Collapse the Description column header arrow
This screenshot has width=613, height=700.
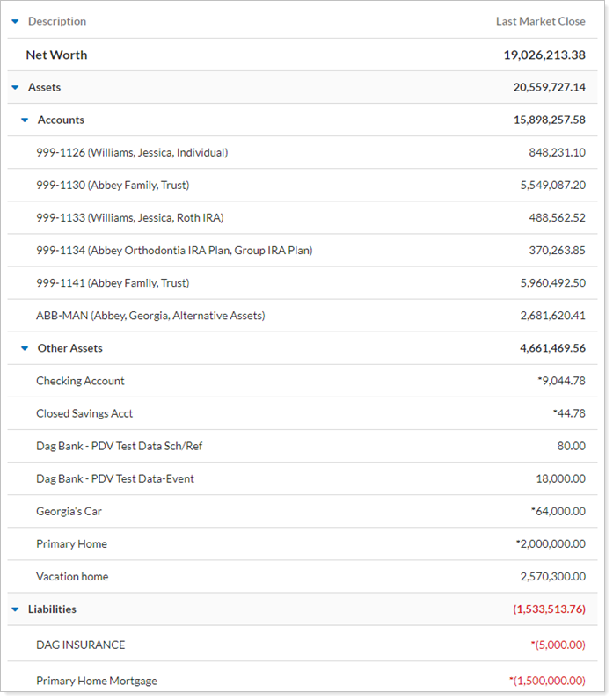15,22
